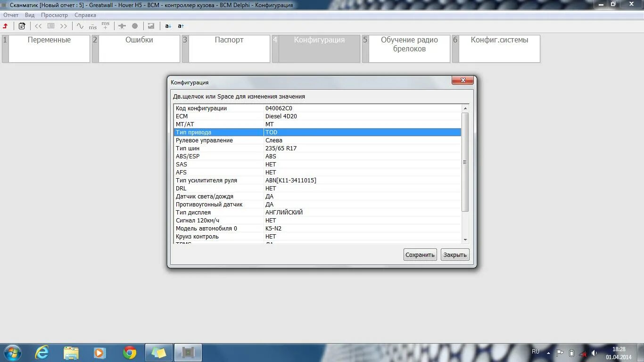Select the sine wave graph icon
The image size is (644, 362).
click(x=80, y=26)
